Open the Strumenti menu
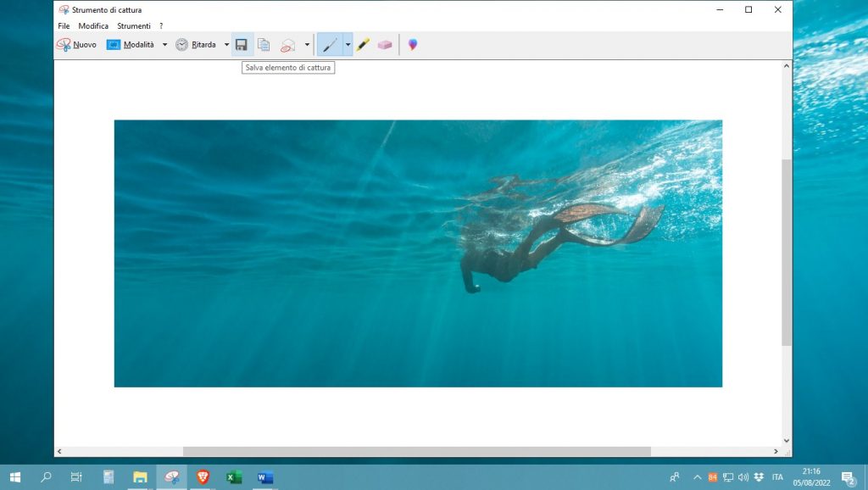This screenshot has width=868, height=490. (x=134, y=26)
